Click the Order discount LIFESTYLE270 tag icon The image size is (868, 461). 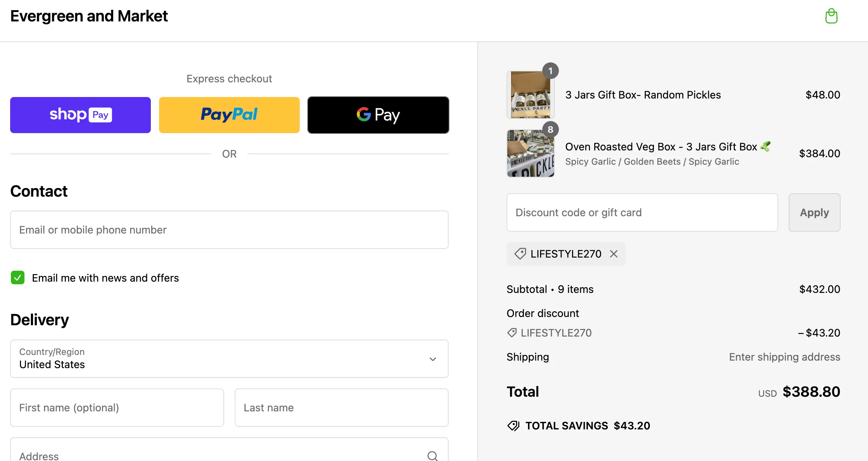(x=512, y=333)
